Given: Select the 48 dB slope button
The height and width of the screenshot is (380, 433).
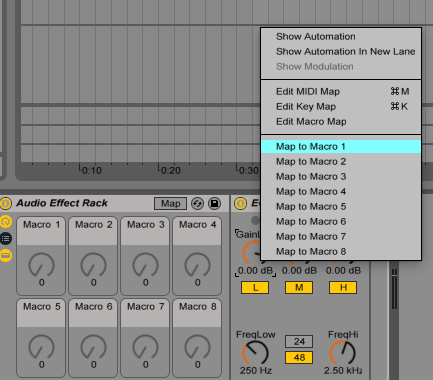Looking at the screenshot, I should point(299,358).
